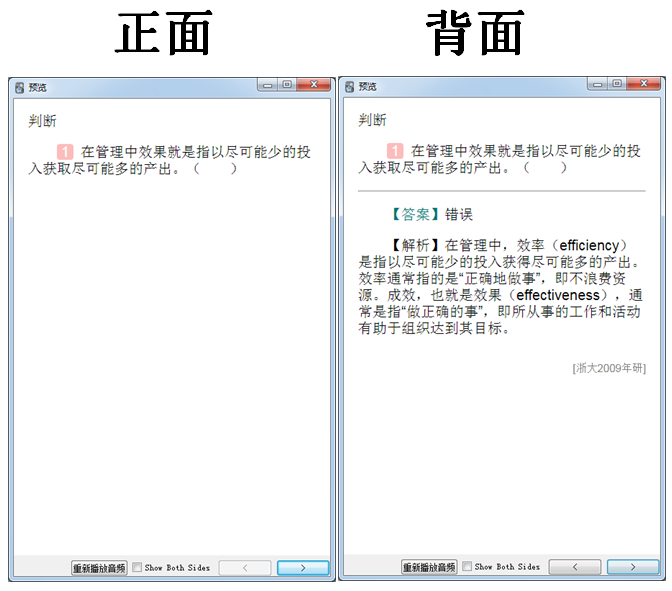
Task: Click pink number 1 badge in left window
Action: coord(65,152)
